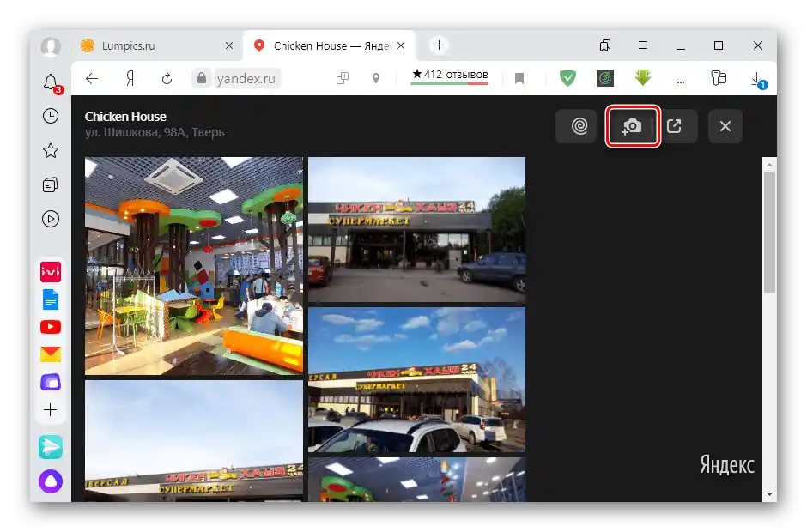Add a new app to the sidebar

tap(51, 410)
